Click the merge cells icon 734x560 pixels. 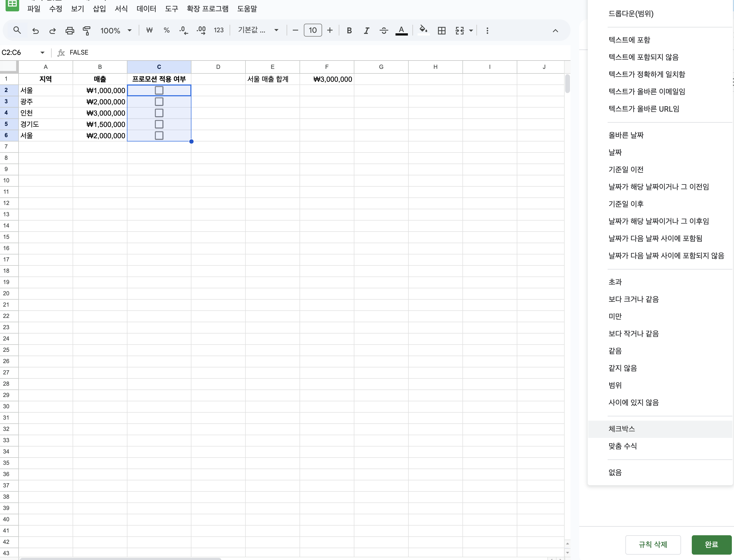point(459,31)
